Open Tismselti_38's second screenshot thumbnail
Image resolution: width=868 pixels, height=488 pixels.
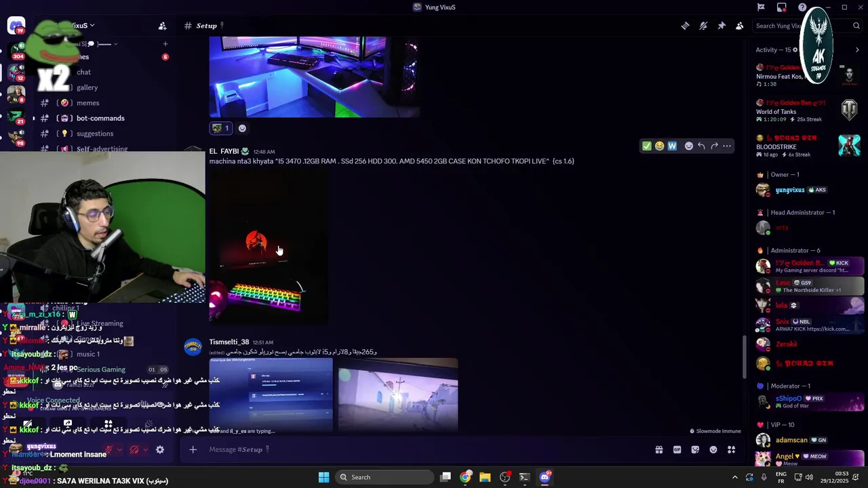[x=398, y=395]
